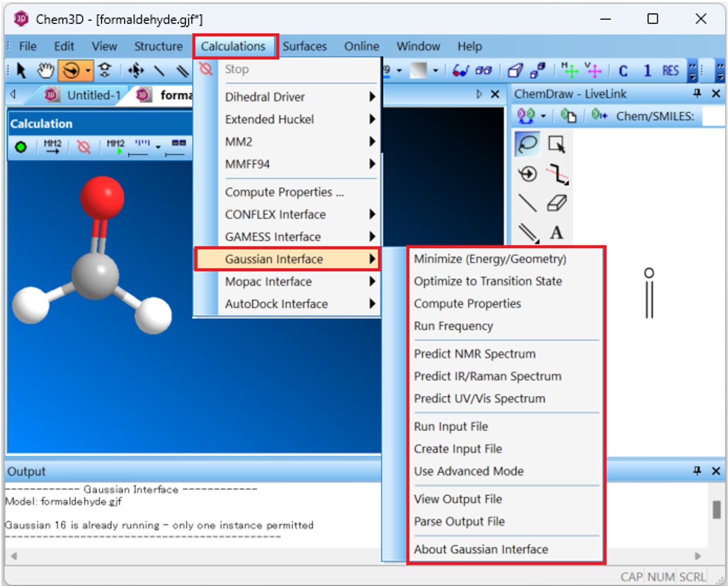Select the Eraser tool in ChemDraw panel
Viewport: 728px width, 586px height.
pyautogui.click(x=557, y=203)
